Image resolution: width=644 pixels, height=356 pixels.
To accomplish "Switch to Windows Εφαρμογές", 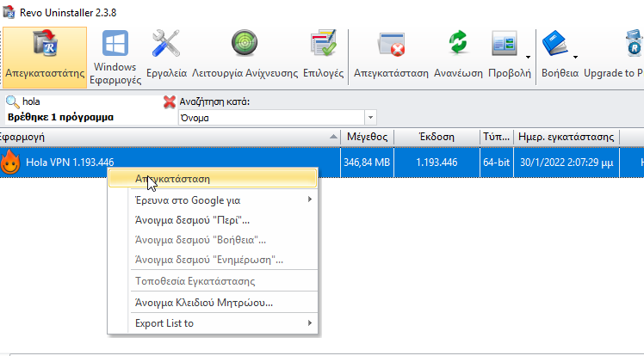I will click(x=115, y=58).
